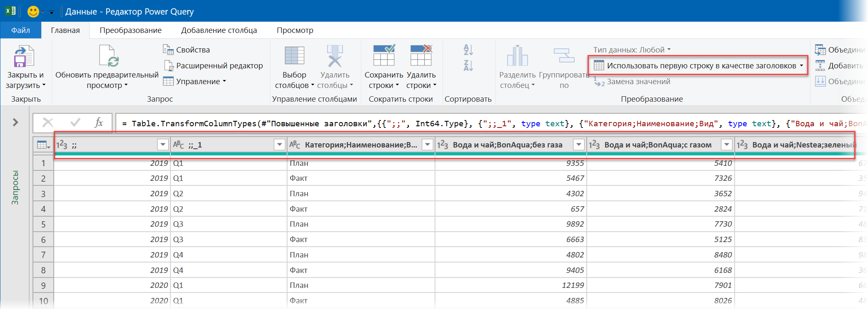Click the Close & Load icon
The width and height of the screenshot is (868, 310).
coord(24,57)
